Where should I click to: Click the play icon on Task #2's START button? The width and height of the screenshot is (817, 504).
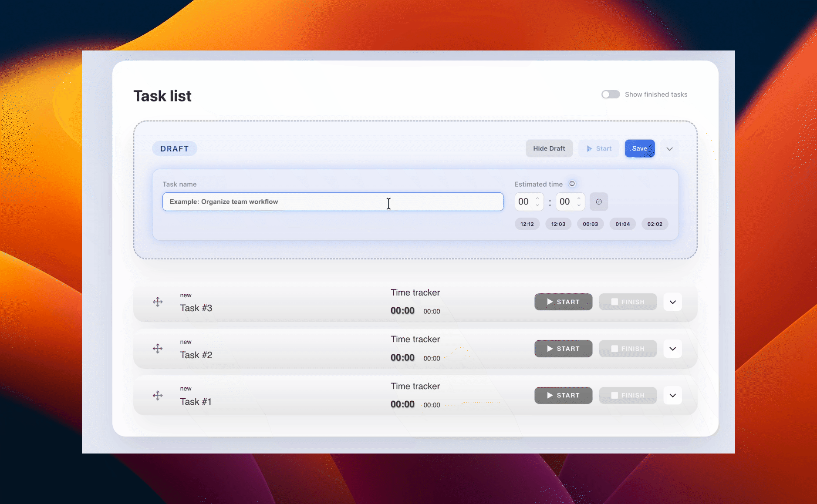pos(550,348)
